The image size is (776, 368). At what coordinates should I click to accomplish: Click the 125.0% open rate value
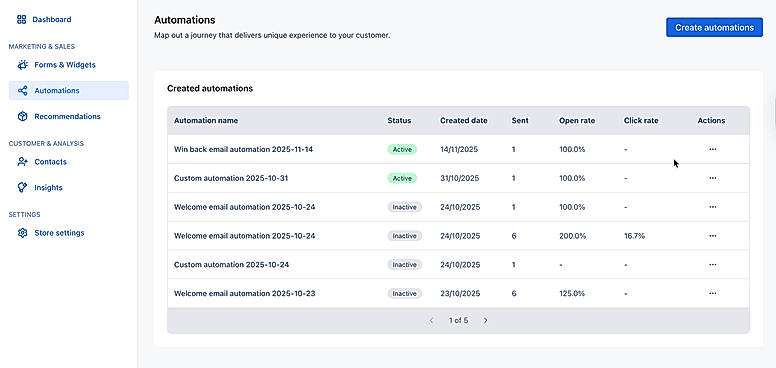[x=572, y=293]
